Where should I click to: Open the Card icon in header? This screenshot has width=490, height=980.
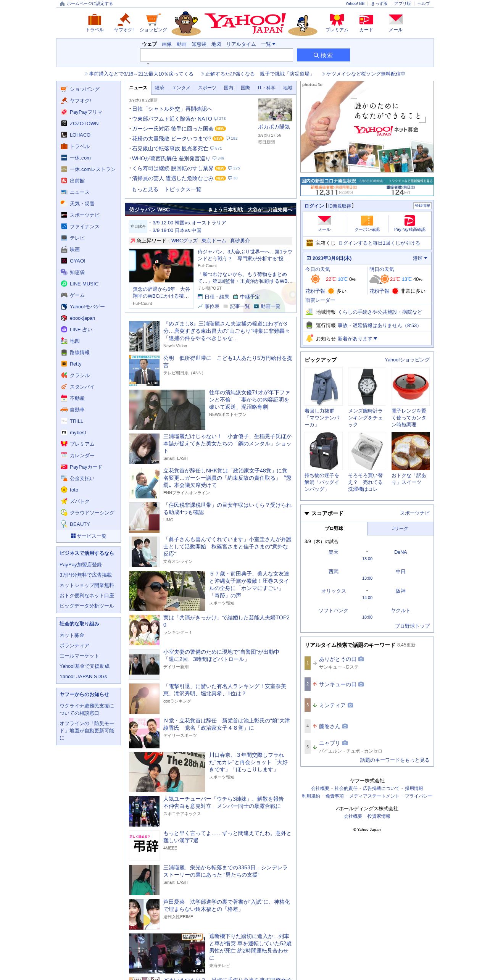[366, 20]
